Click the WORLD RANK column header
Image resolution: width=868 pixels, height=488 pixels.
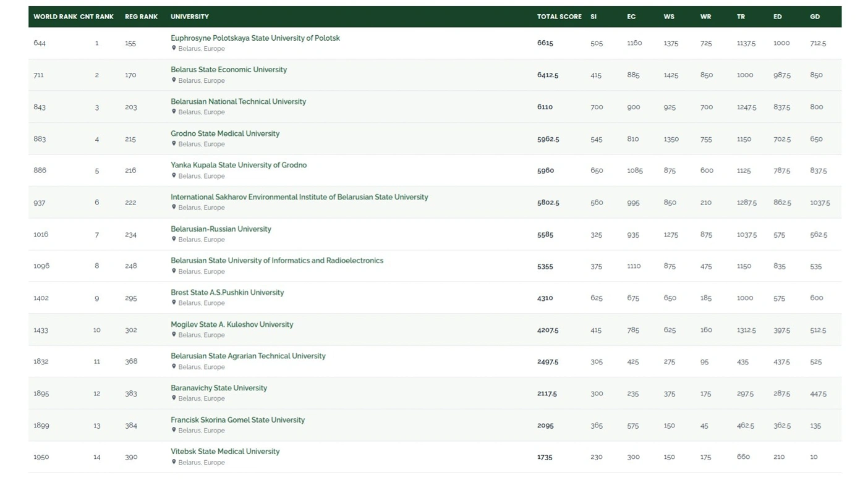pyautogui.click(x=55, y=17)
